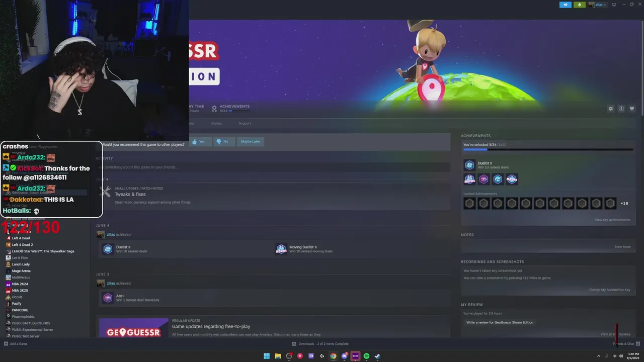Open Downloads status in bottom bar
The height and width of the screenshot is (362, 644).
point(320,344)
